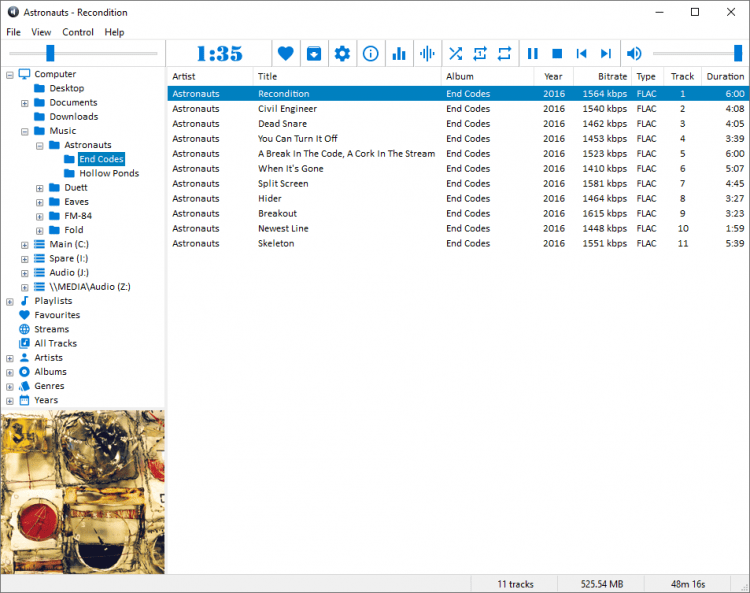The width and height of the screenshot is (750, 593).
Task: Click the archive box toolbar icon
Action: (x=314, y=54)
